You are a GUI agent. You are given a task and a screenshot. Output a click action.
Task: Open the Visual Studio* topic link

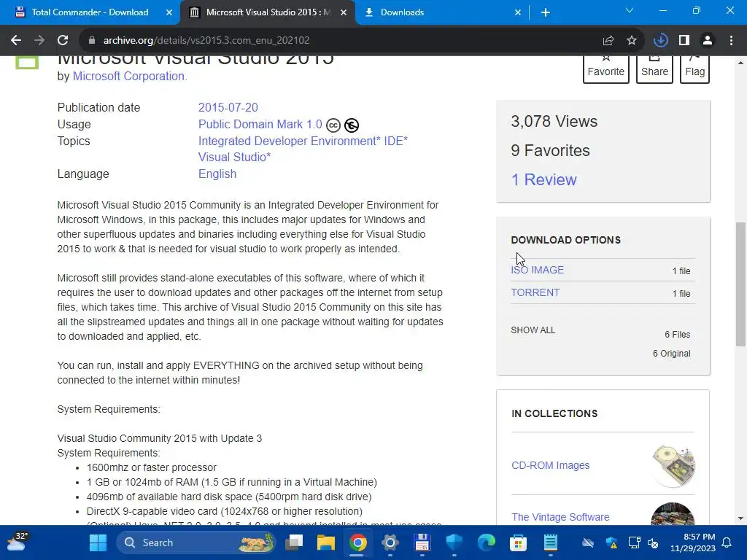[x=234, y=157]
